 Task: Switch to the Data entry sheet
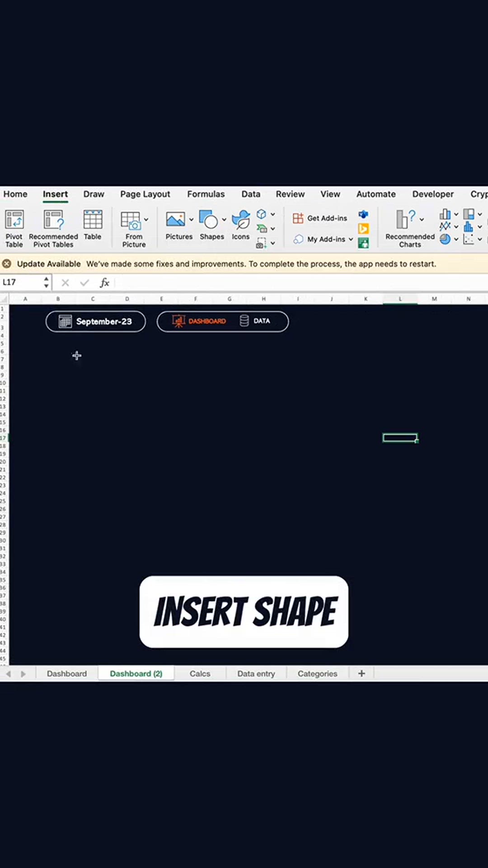coord(256,674)
